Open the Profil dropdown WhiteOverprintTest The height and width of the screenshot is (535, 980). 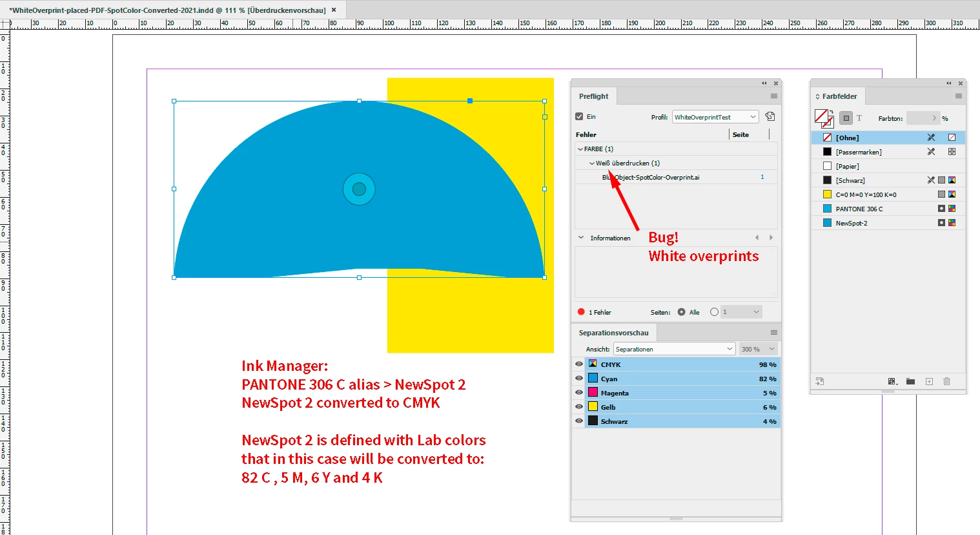click(715, 117)
